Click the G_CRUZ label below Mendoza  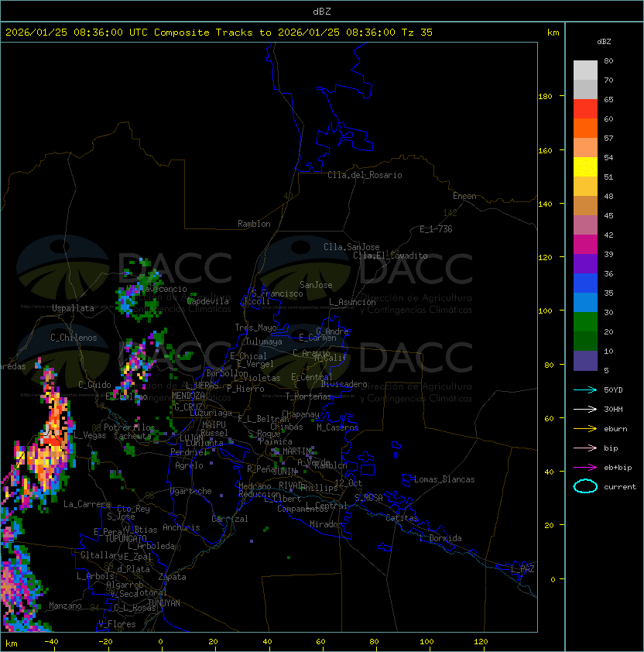coord(188,407)
